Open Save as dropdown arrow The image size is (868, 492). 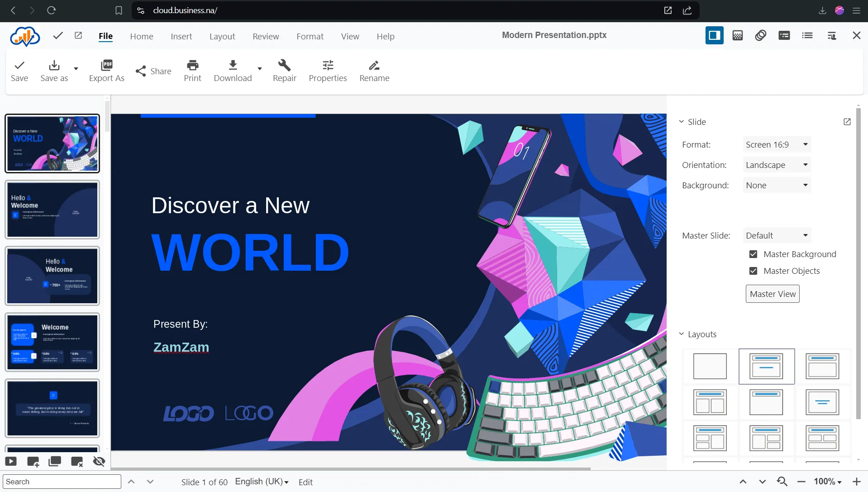coord(76,69)
